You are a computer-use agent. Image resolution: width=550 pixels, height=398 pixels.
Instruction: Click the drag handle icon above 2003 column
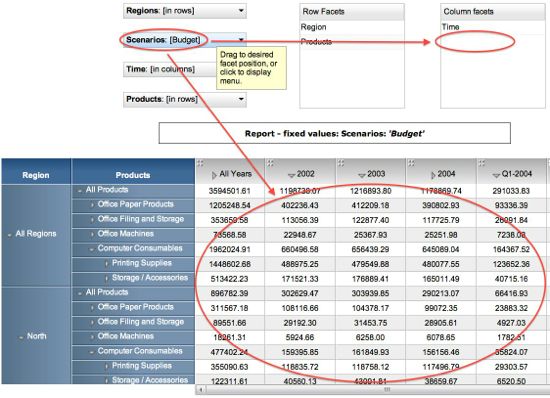341,163
